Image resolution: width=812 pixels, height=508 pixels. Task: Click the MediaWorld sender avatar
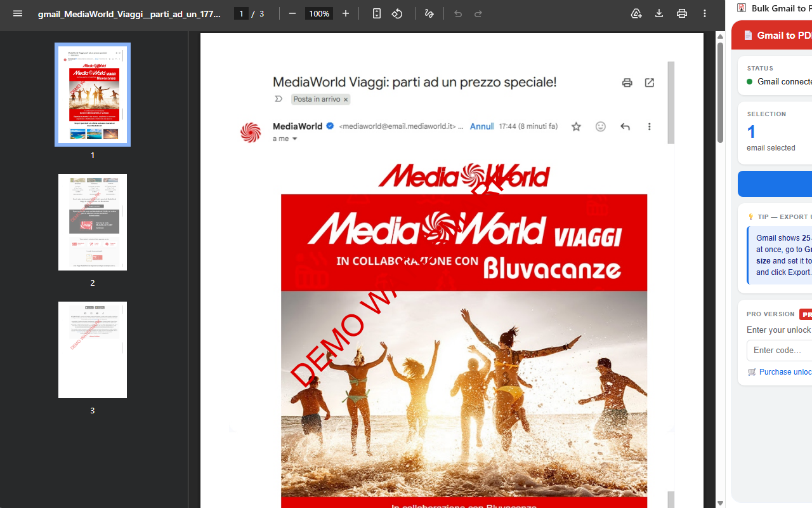coord(251,132)
